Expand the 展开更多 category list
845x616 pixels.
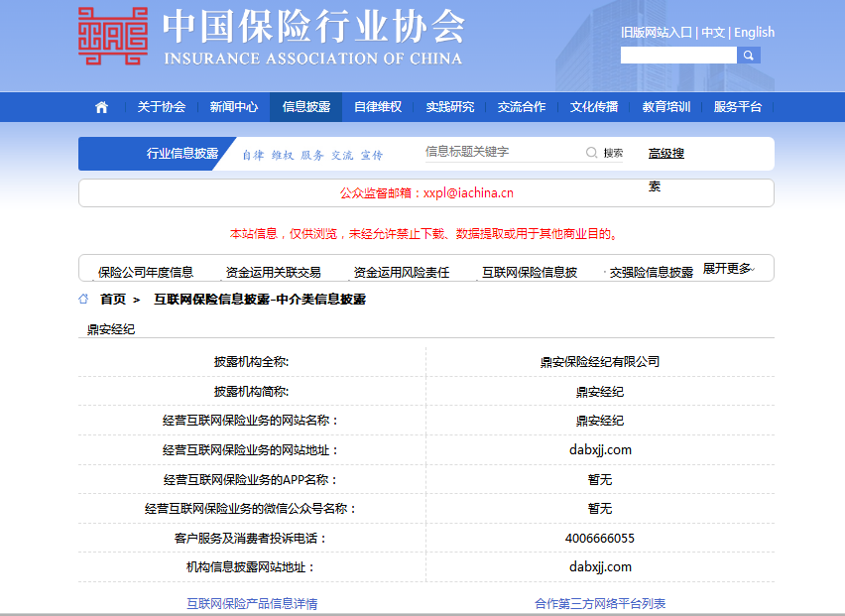tap(729, 269)
